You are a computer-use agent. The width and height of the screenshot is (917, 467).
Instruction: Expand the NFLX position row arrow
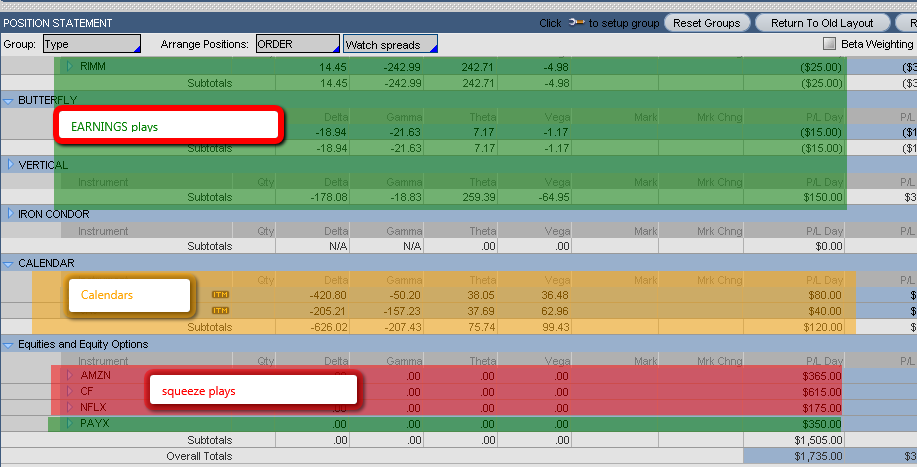[70, 407]
